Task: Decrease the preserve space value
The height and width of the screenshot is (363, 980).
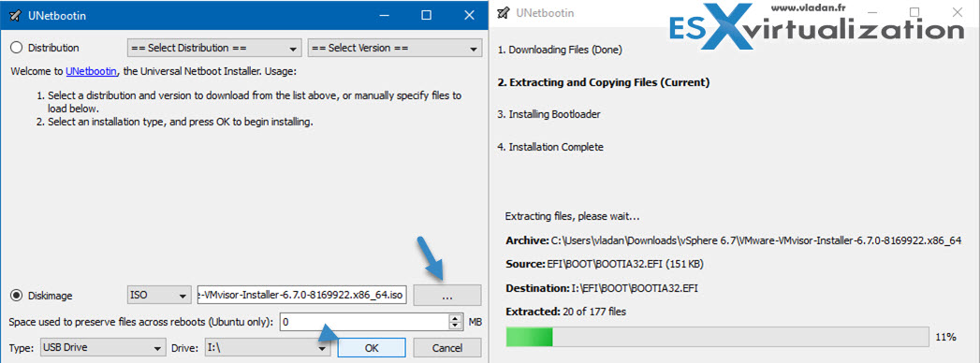Action: point(456,327)
